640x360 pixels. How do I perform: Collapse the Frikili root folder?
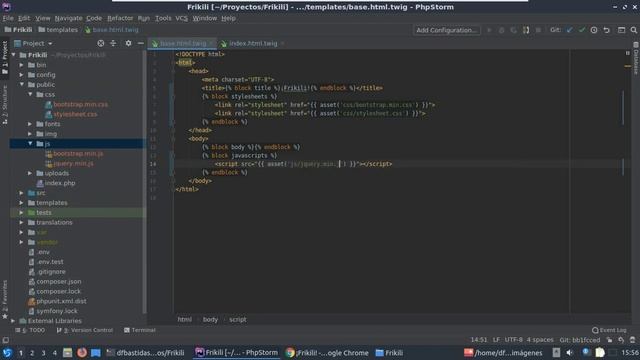[x=14, y=55]
